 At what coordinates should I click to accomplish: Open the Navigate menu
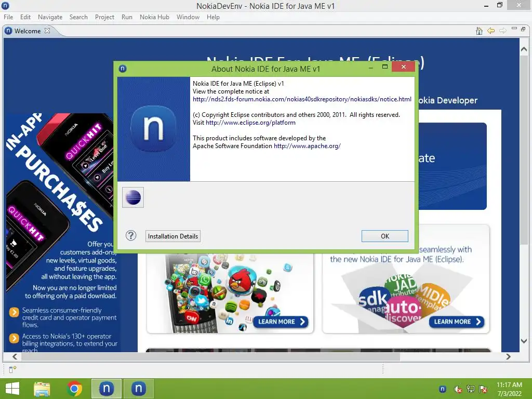[50, 17]
